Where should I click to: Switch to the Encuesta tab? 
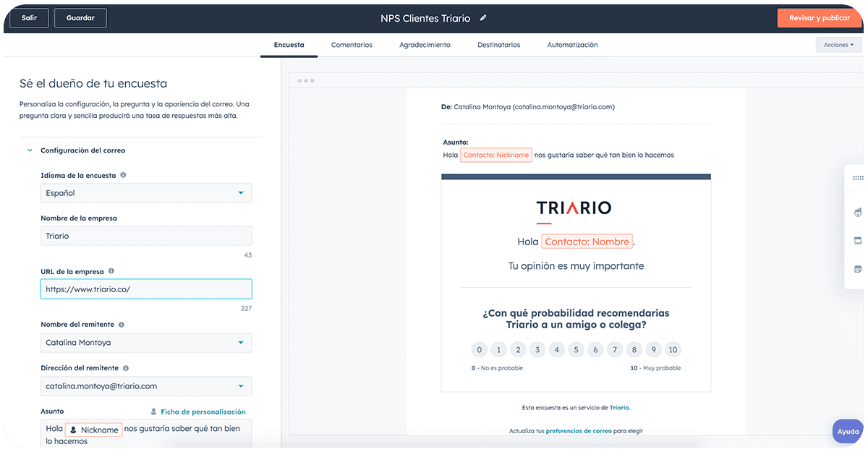[289, 45]
